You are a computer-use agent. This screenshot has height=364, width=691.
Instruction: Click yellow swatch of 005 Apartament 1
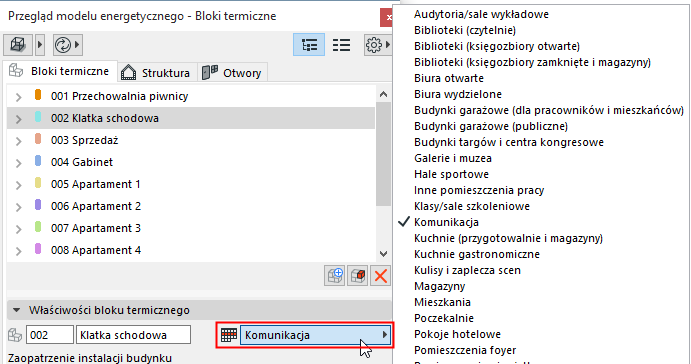(x=38, y=183)
